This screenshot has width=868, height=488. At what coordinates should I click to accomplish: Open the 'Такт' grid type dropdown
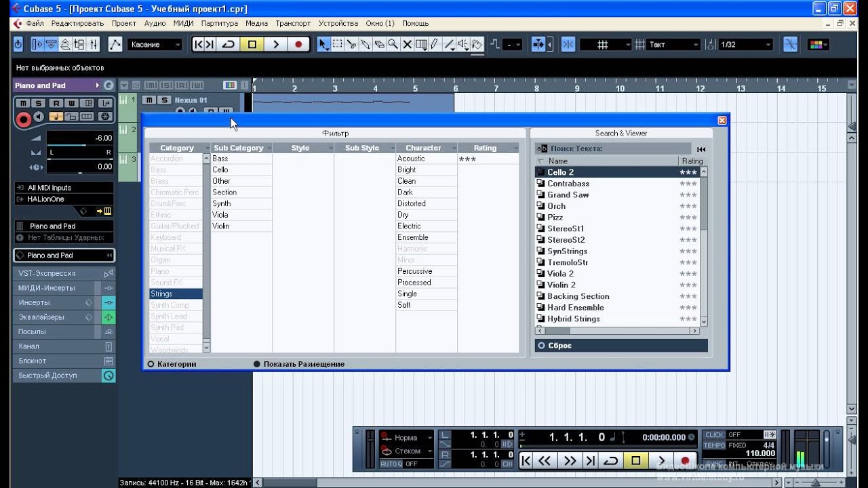pyautogui.click(x=674, y=45)
